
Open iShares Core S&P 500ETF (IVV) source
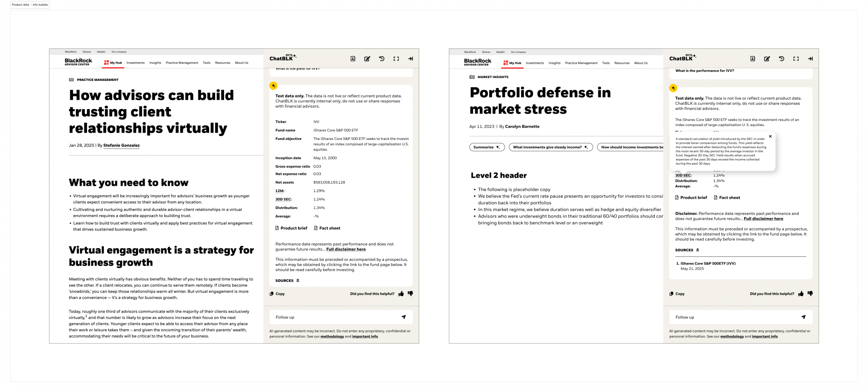tap(708, 263)
